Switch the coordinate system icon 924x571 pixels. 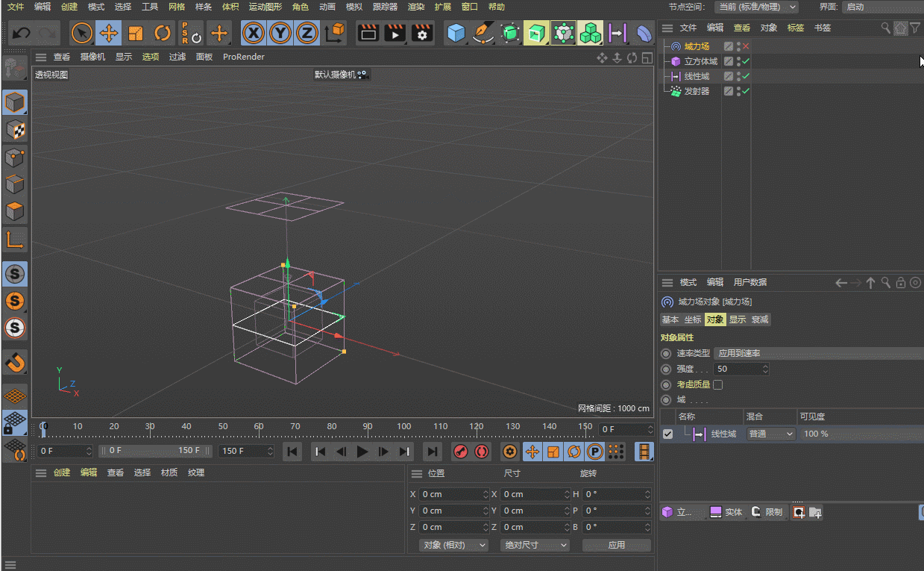pyautogui.click(x=336, y=34)
